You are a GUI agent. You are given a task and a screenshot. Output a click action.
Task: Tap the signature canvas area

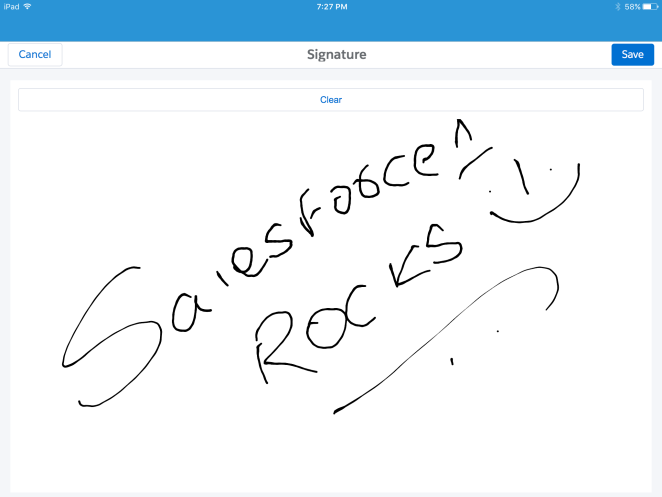tap(331, 302)
